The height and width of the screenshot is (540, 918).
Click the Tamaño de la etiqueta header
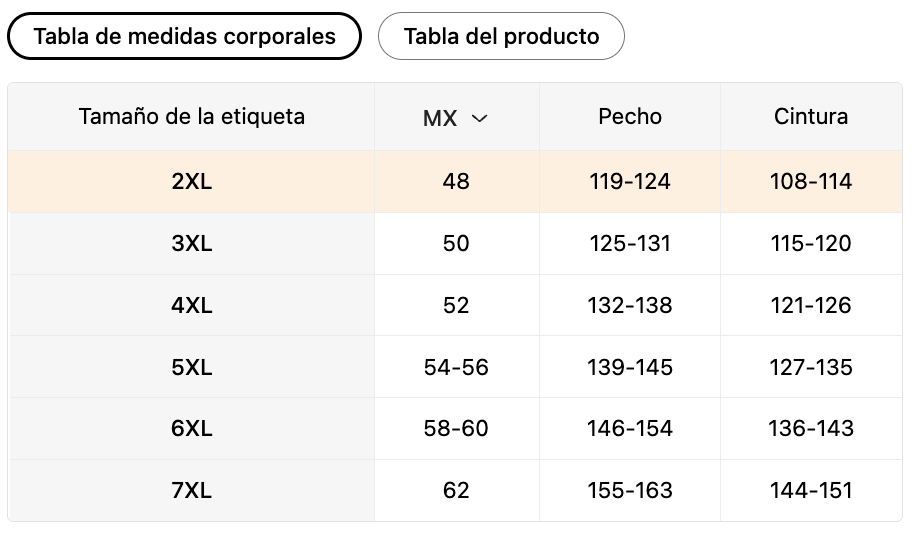point(191,117)
